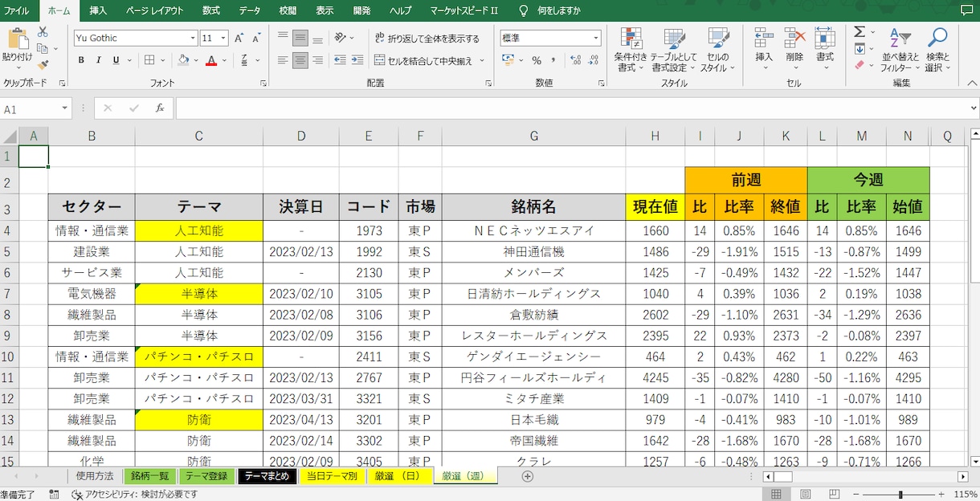The image size is (980, 501).
Task: Open the Yu Gothic font name dropdown
Action: [x=193, y=38]
